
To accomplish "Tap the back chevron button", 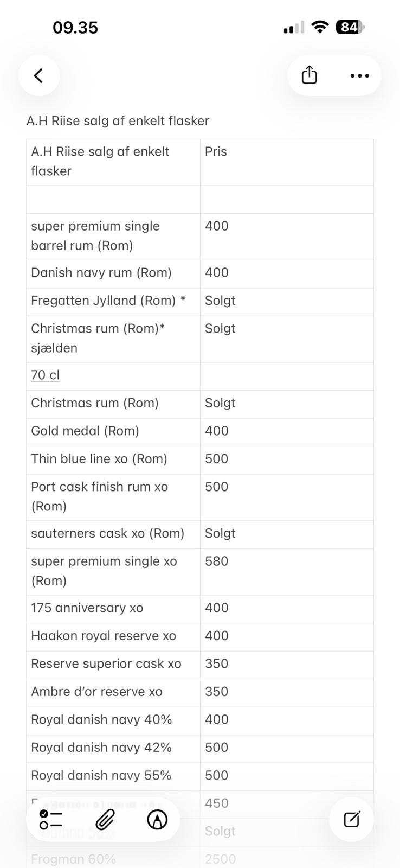I will (x=38, y=75).
